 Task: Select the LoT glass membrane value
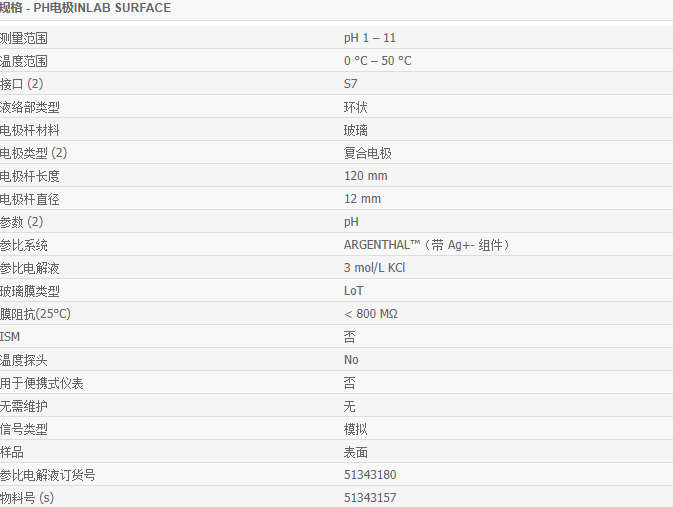click(353, 291)
